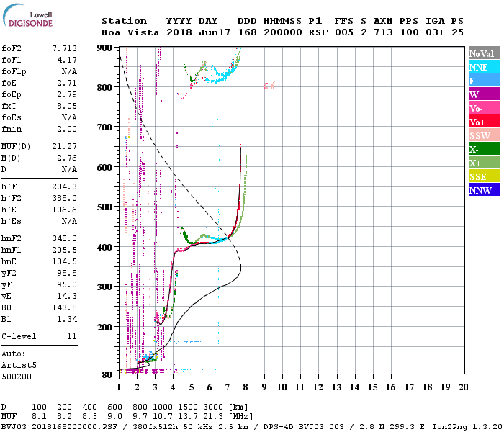Click the MUF 8.1 value for 100 km
This screenshot has height=432, width=504.
(39, 417)
